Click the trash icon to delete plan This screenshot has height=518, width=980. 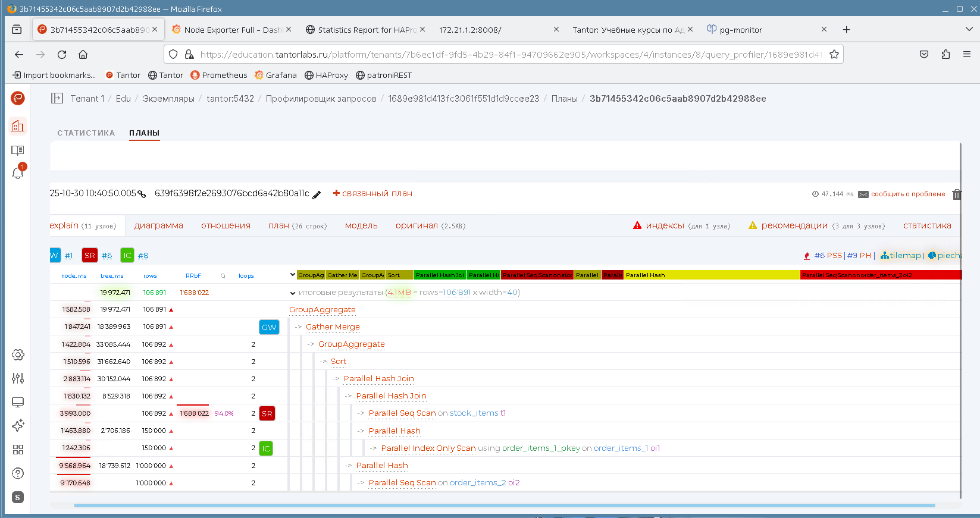tap(956, 194)
